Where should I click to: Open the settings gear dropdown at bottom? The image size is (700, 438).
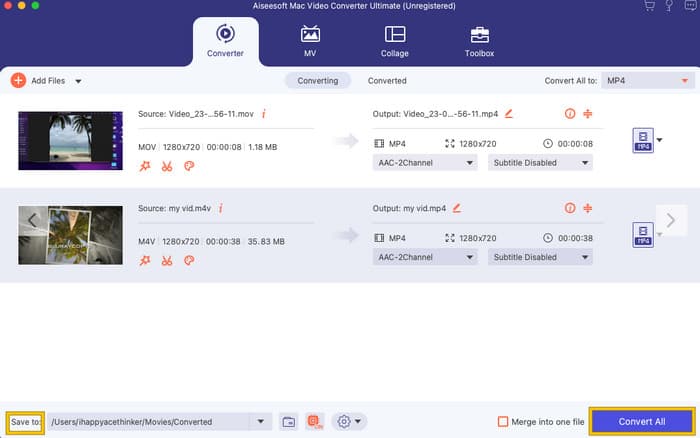pyautogui.click(x=349, y=421)
